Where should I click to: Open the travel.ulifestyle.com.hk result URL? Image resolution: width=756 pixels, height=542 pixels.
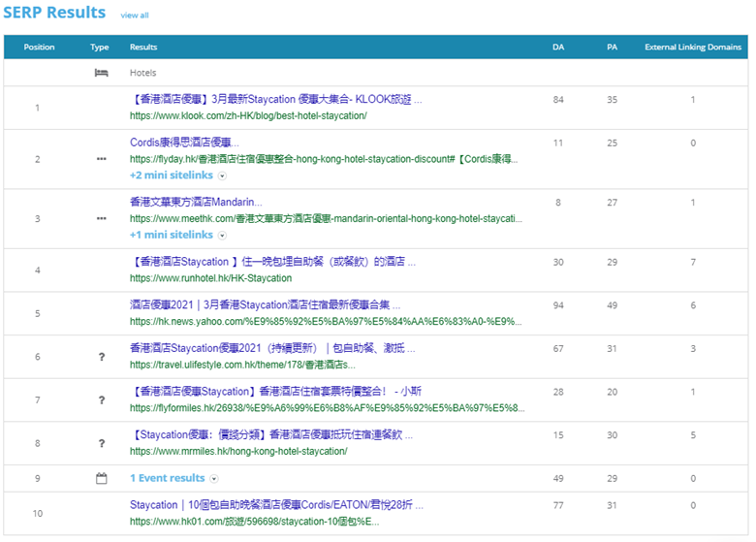click(242, 365)
